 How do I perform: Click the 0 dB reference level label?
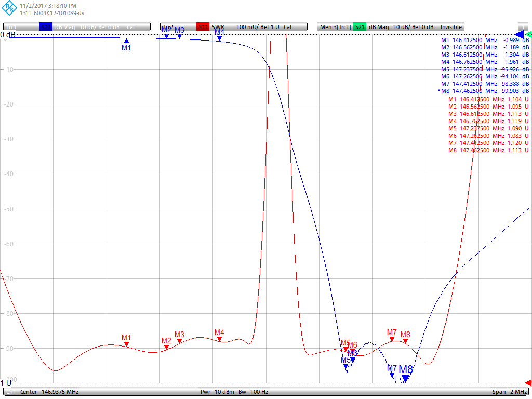pyautogui.click(x=8, y=35)
